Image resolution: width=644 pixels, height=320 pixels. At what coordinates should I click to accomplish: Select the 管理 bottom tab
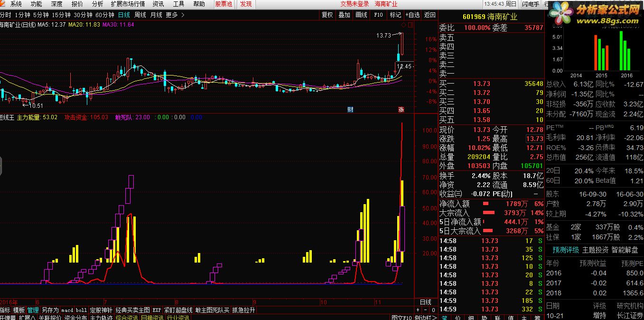[x=33, y=310]
